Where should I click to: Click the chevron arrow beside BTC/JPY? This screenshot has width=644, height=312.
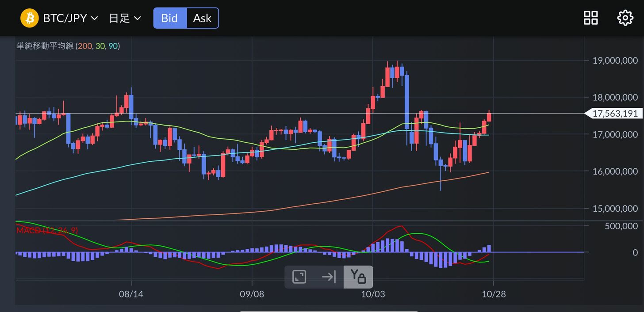94,18
